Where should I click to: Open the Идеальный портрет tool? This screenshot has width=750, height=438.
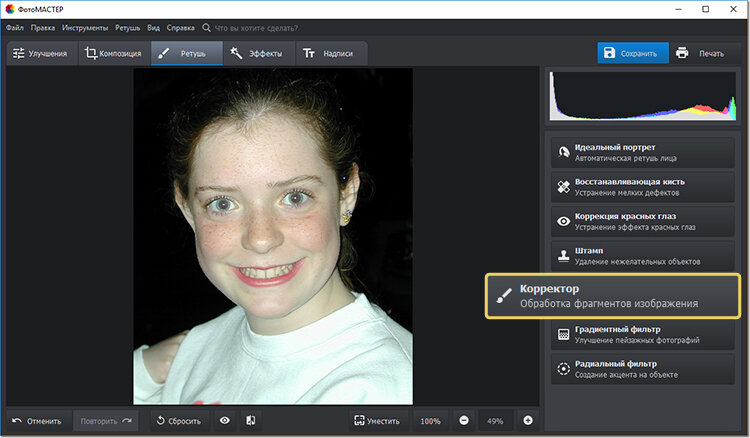(642, 153)
